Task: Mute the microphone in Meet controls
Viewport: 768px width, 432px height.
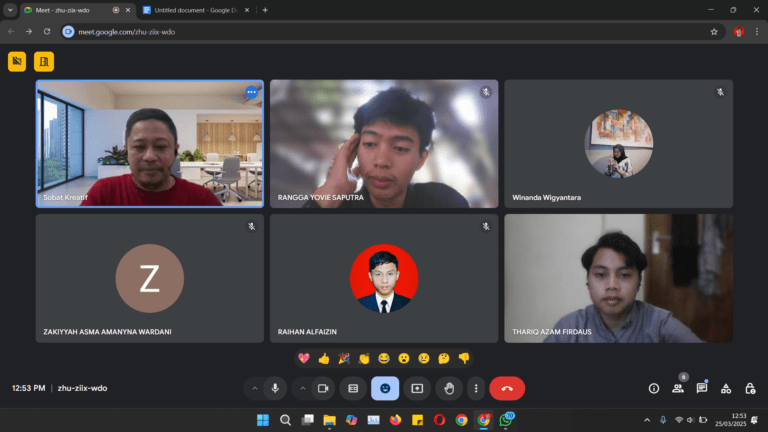Action: (x=275, y=388)
